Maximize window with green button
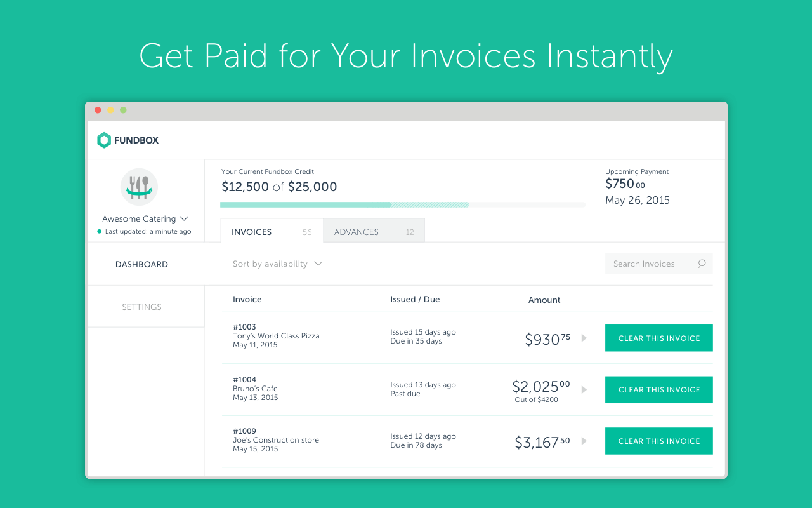 (x=123, y=110)
